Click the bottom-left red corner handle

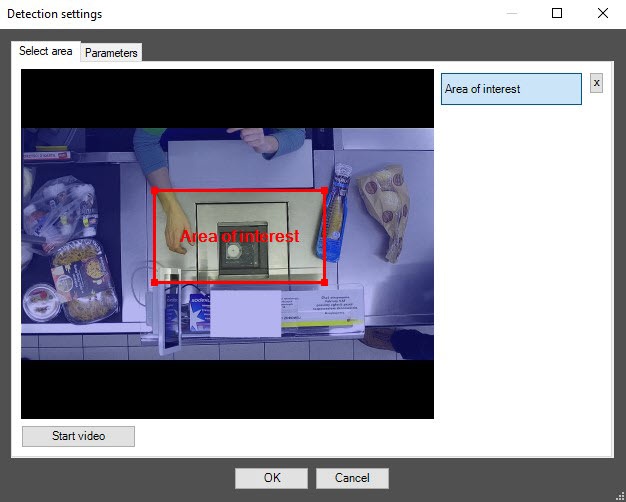155,282
